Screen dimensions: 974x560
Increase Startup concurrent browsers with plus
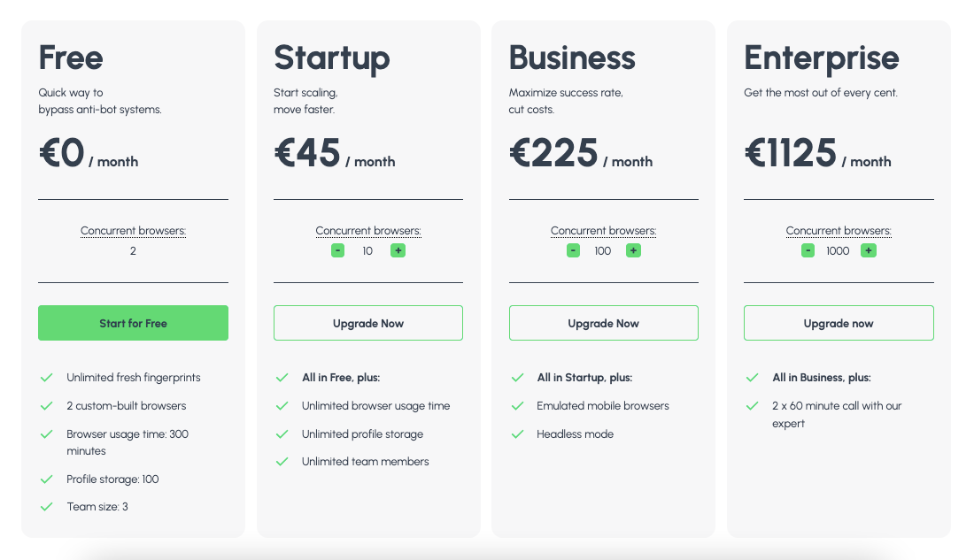pos(398,250)
